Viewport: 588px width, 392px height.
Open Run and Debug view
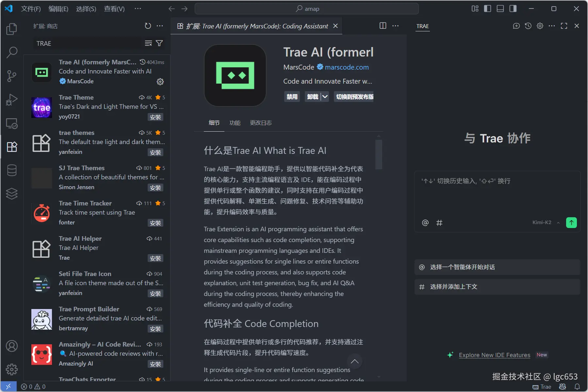pos(12,99)
